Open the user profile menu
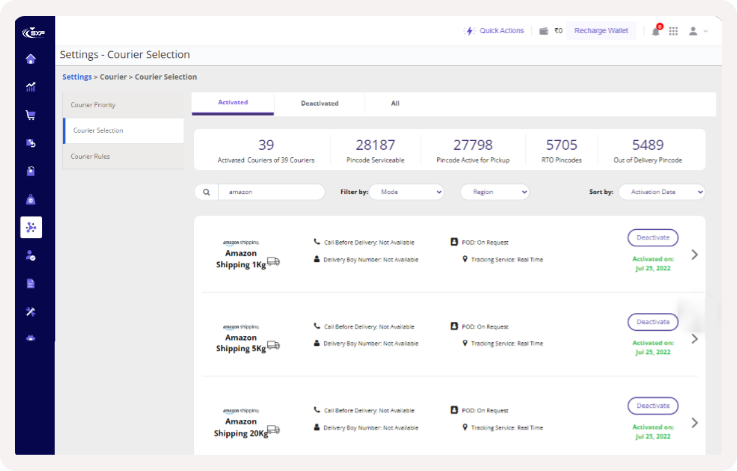 [698, 31]
